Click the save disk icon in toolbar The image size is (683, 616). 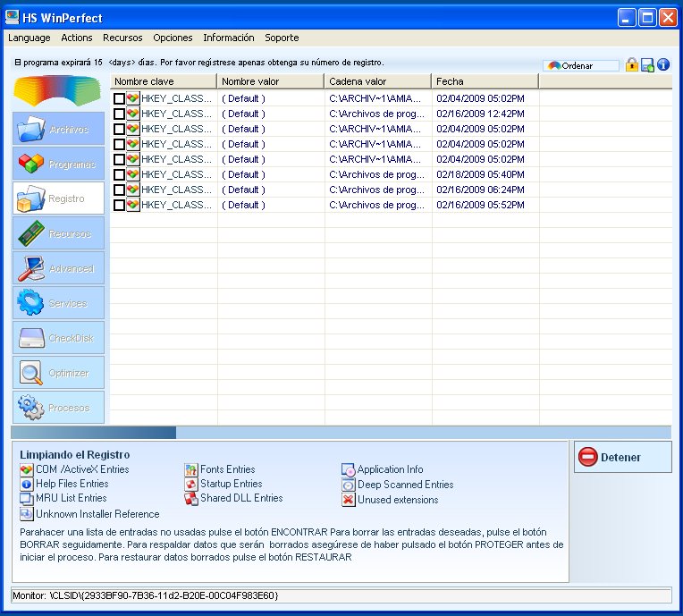click(x=647, y=65)
